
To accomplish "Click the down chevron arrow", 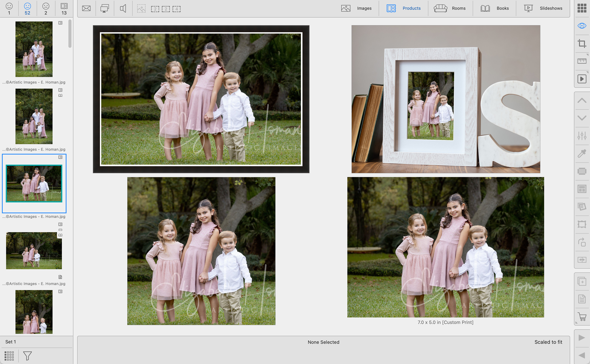I will click(x=582, y=118).
